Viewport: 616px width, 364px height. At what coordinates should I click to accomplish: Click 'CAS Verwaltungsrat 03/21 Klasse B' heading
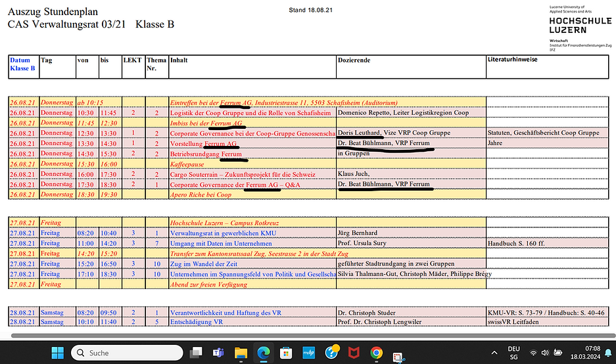(91, 24)
